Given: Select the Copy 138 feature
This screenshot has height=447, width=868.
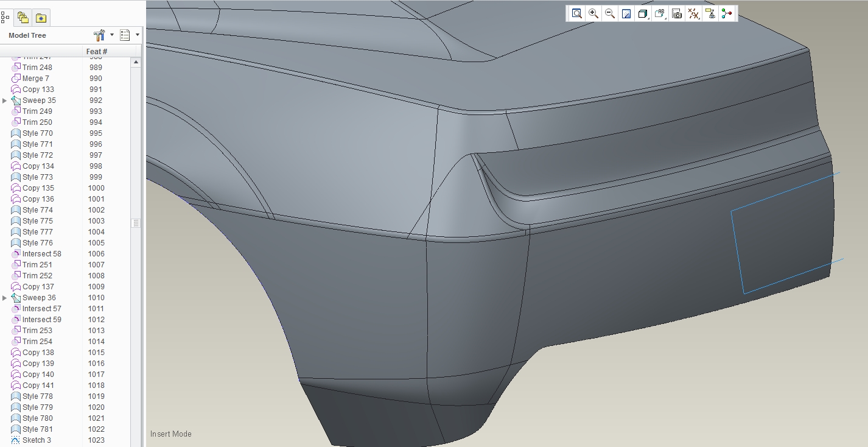Looking at the screenshot, I should (33, 353).
